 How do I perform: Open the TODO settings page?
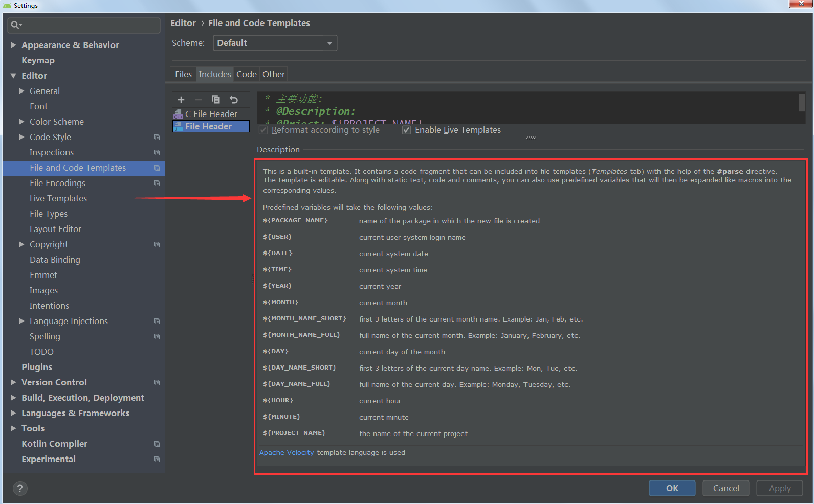click(x=41, y=352)
